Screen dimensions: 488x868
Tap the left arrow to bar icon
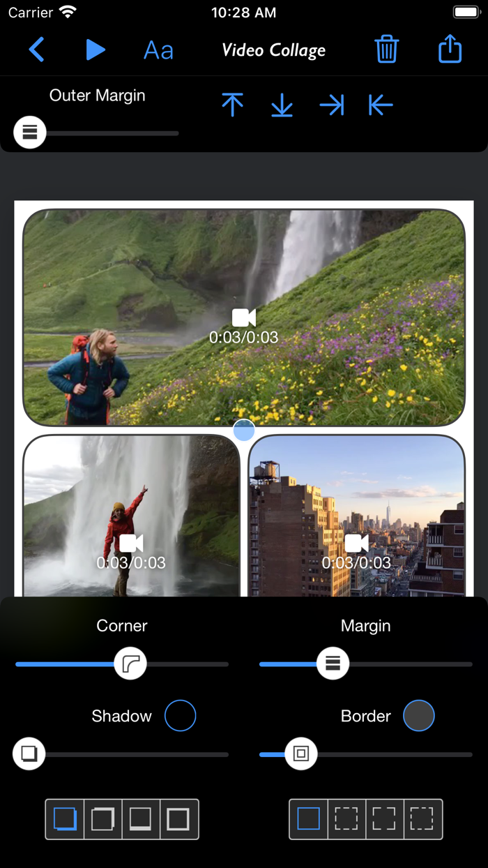click(381, 105)
